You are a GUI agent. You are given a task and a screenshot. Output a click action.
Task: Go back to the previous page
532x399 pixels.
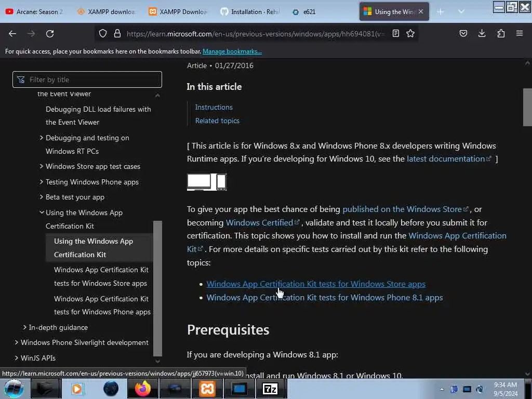tap(12, 34)
